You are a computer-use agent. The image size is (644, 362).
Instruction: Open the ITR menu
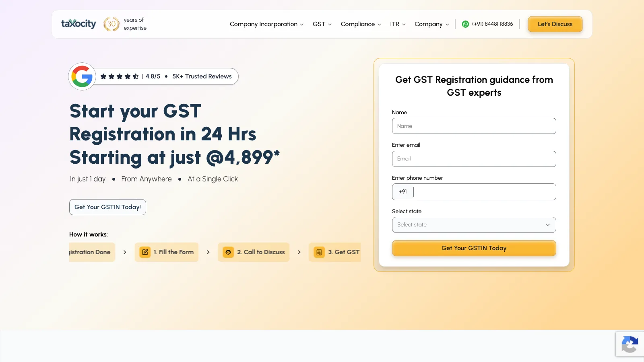tap(398, 24)
